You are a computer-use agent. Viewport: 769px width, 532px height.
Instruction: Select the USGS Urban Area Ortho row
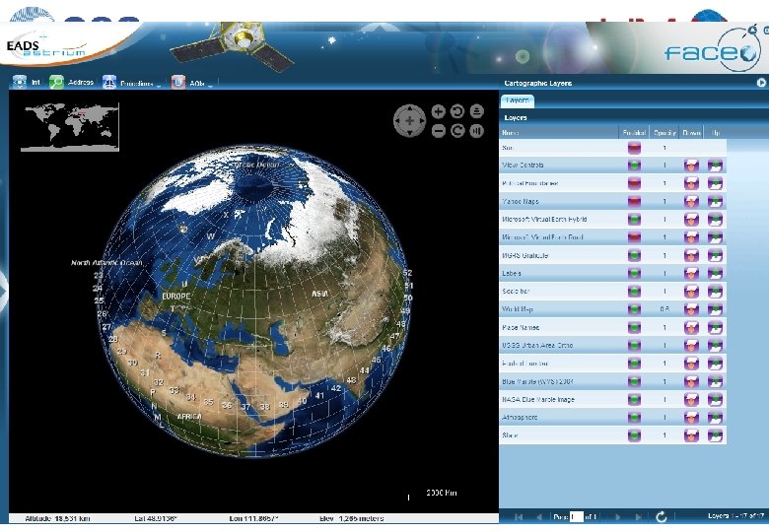pos(612,346)
